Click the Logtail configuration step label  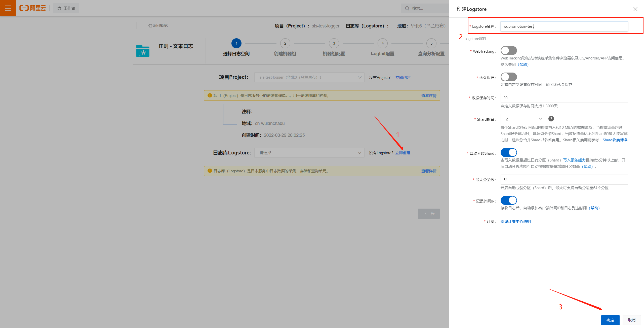[382, 54]
